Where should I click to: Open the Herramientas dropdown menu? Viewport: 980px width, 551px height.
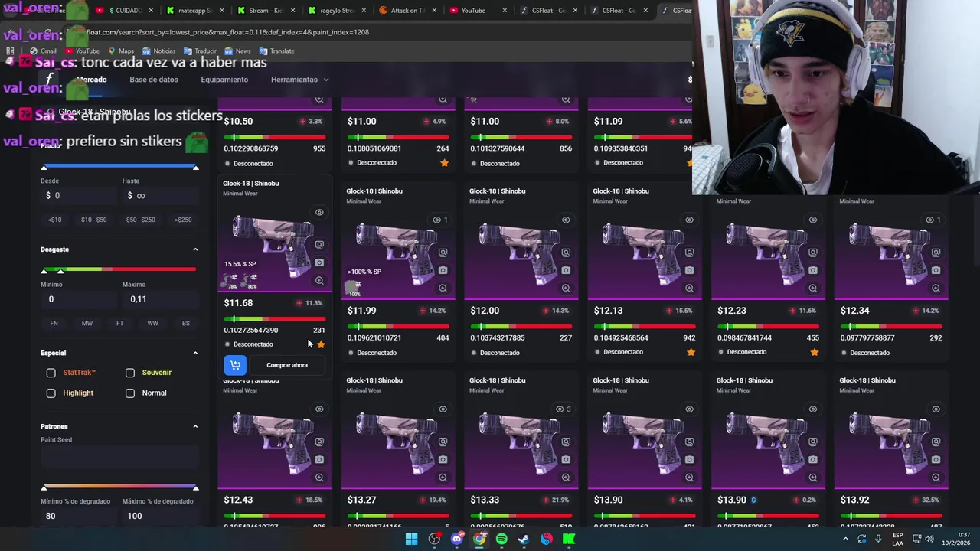pos(299,80)
